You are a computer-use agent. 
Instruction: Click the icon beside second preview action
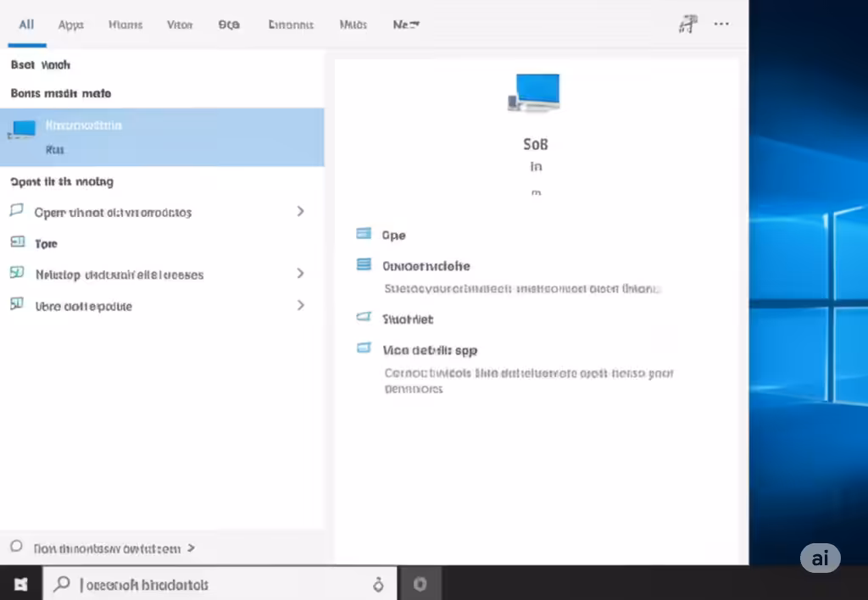(x=364, y=264)
